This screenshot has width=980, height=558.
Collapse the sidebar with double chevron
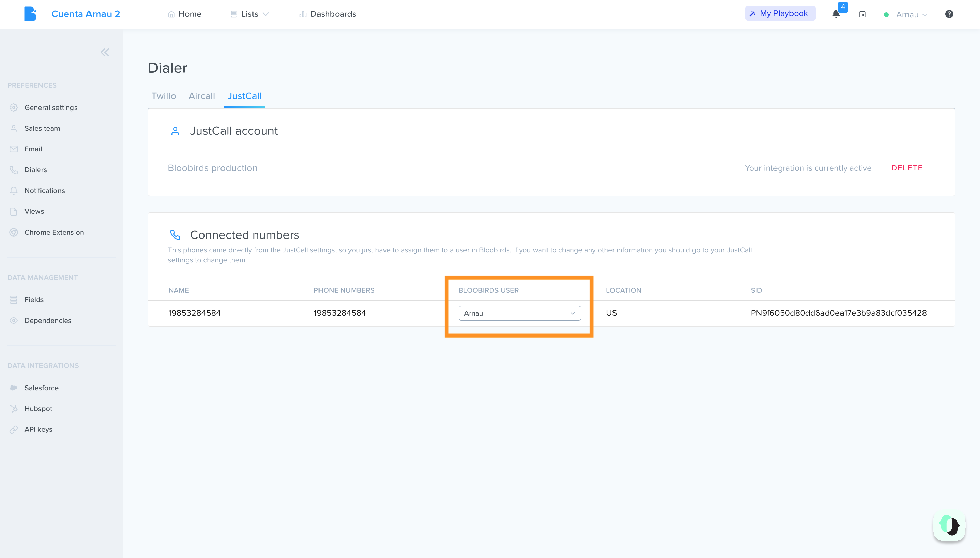104,52
